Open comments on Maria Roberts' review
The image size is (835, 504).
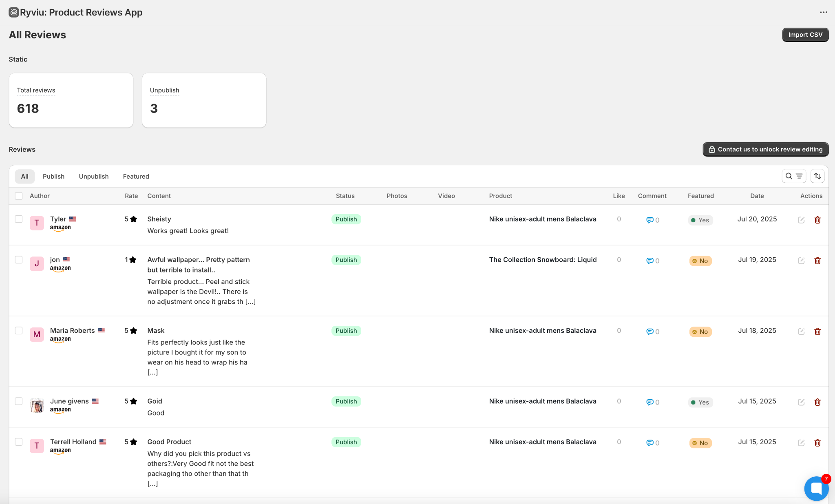[x=653, y=332]
